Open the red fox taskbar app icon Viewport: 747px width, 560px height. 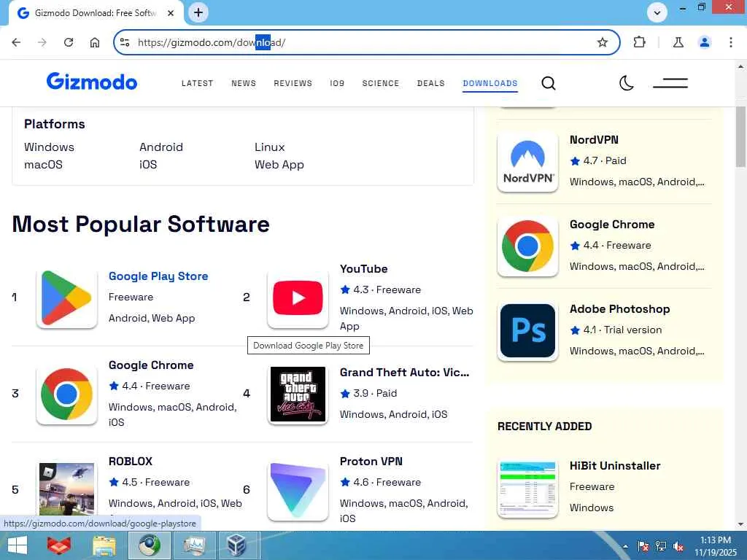(x=59, y=545)
